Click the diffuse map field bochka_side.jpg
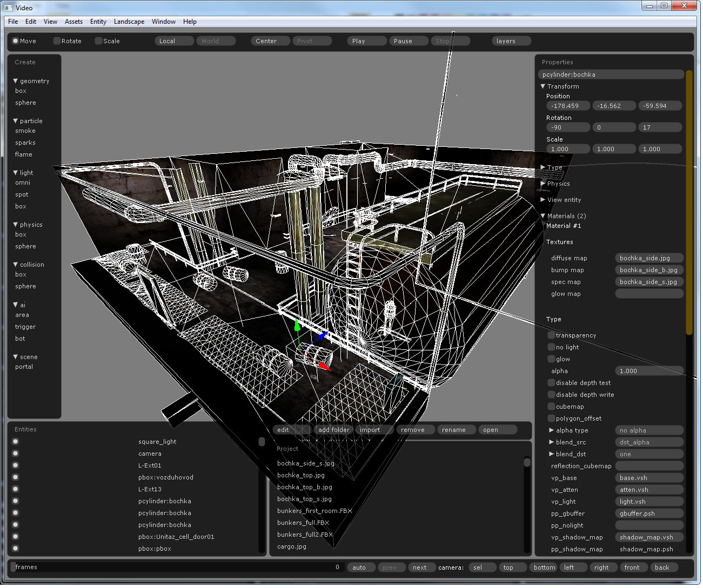Viewport: 703px width, 588px height. tap(648, 258)
